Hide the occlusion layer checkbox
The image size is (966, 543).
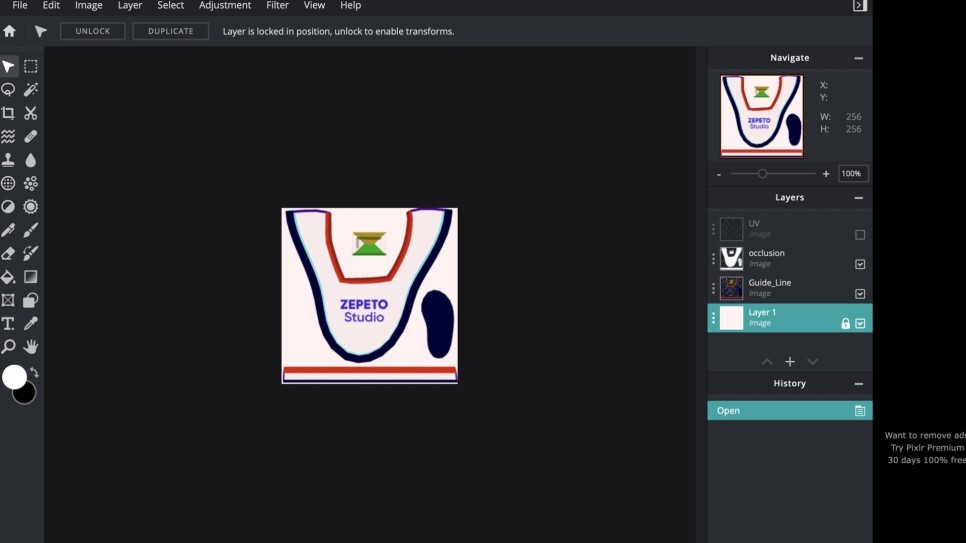click(x=860, y=264)
